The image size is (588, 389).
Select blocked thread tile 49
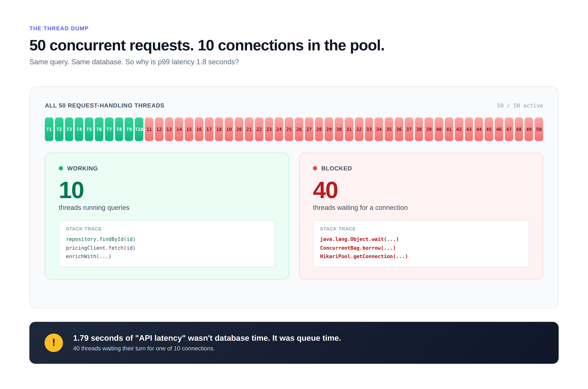[x=529, y=129]
